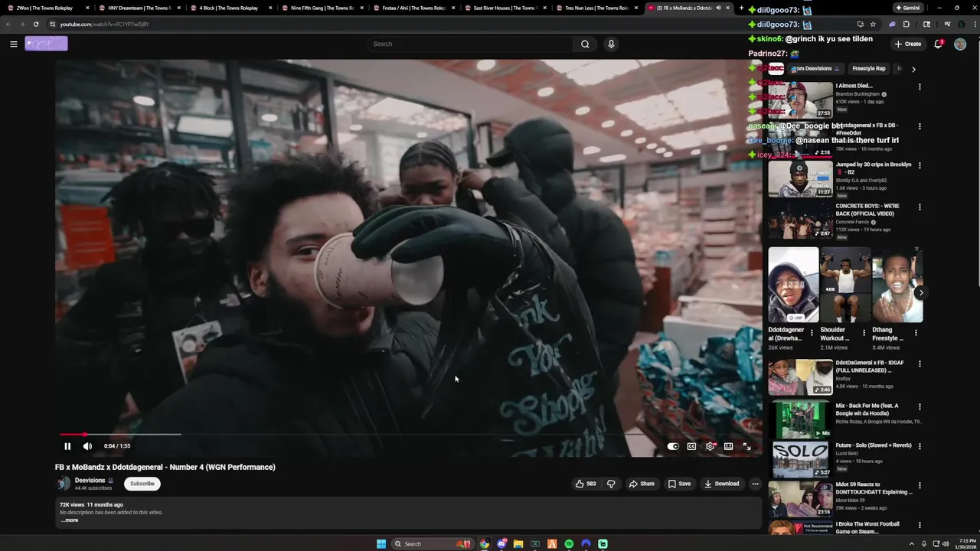This screenshot has height=551, width=980.
Task: Open more actions ellipsis under video
Action: click(x=755, y=484)
